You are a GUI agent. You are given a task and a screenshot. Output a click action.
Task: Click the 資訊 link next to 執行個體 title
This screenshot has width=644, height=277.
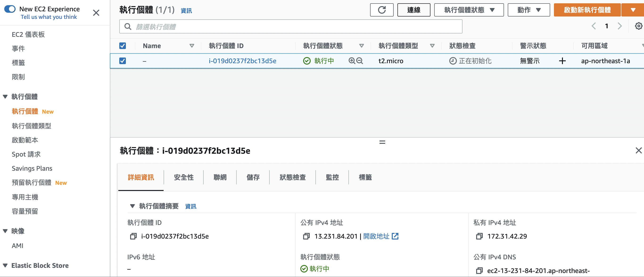[x=186, y=11]
